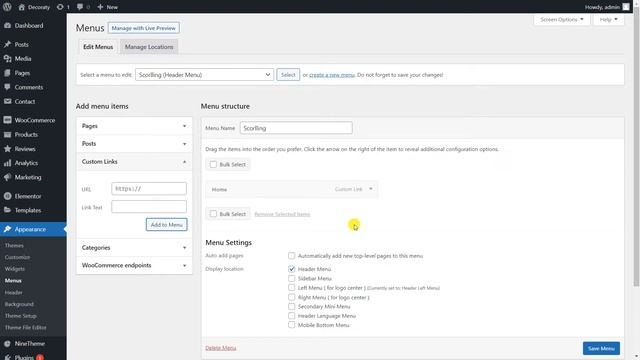Expand WooCommerce endpoints section
Viewport: 640px width, 360px height.
134,265
